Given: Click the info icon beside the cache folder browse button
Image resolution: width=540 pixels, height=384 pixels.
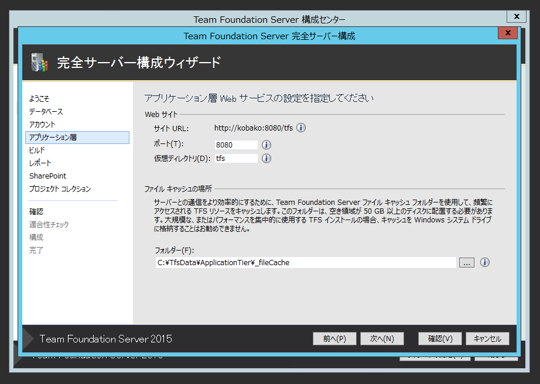Looking at the screenshot, I should pyautogui.click(x=485, y=262).
